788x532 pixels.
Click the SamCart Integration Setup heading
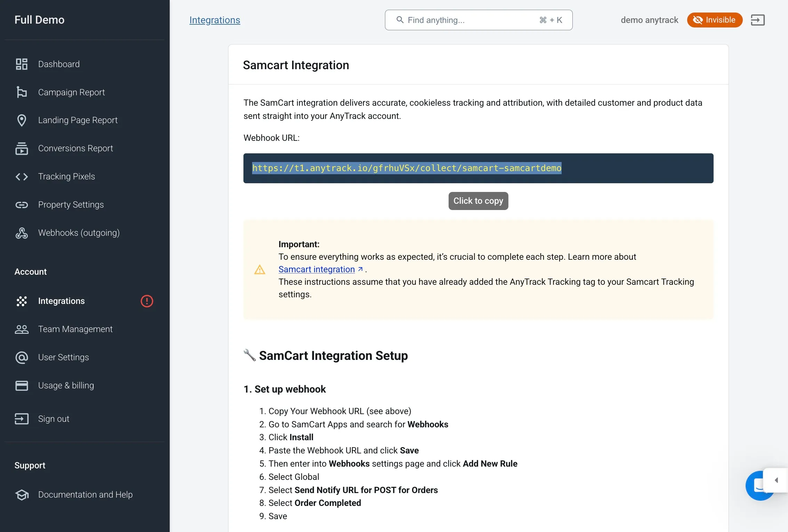click(333, 356)
